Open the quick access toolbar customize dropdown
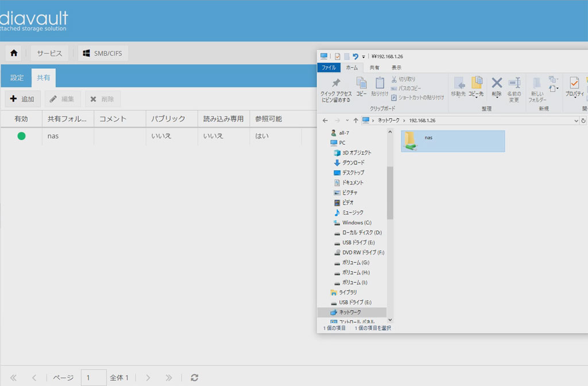 (363, 57)
